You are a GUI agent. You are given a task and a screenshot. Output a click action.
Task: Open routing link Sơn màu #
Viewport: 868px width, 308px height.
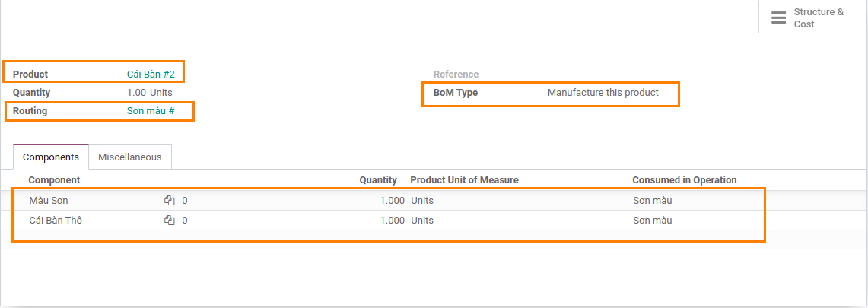[151, 111]
